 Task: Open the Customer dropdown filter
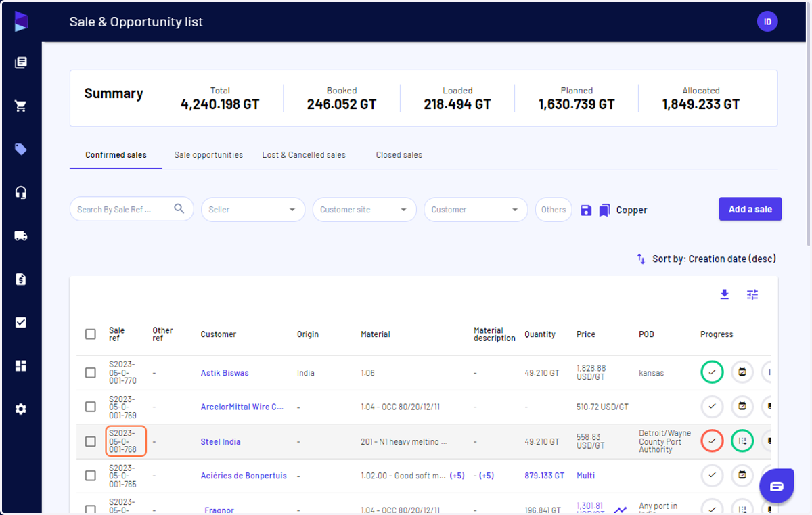coord(476,210)
